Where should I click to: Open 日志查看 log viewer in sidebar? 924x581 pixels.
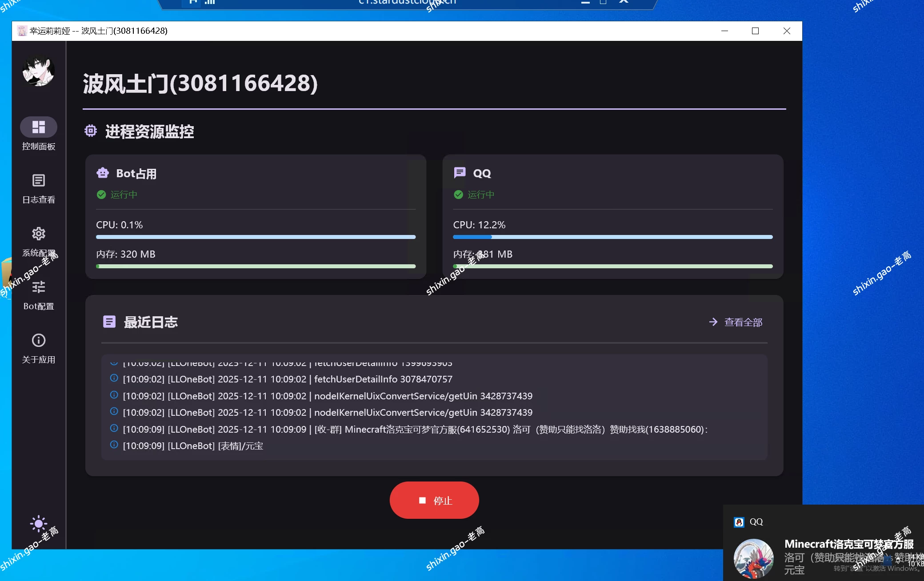tap(39, 181)
